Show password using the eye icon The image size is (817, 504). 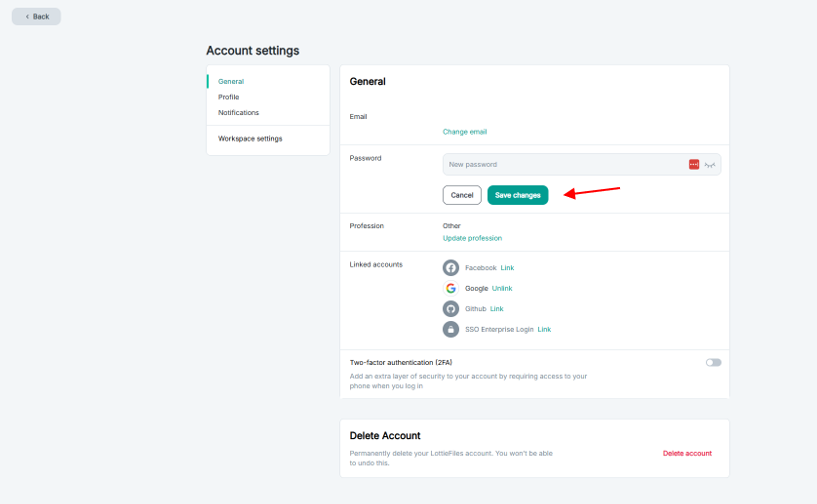[710, 164]
